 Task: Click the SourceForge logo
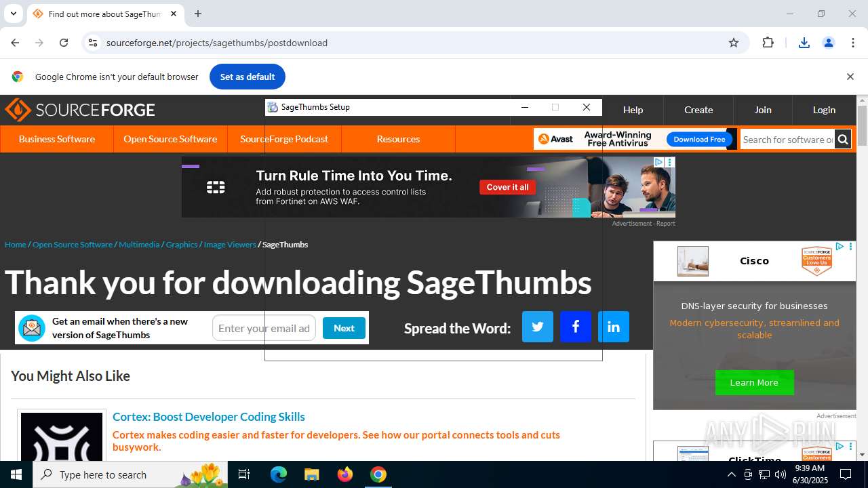[x=80, y=110]
